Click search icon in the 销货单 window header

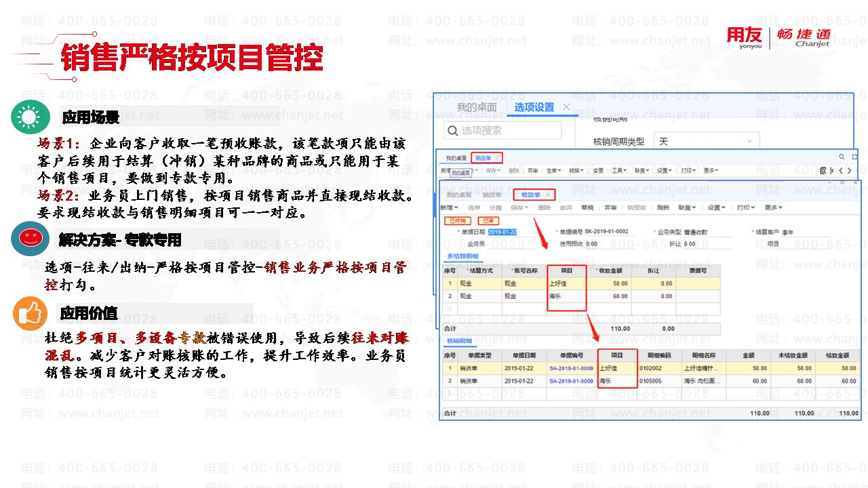pyautogui.click(x=842, y=157)
